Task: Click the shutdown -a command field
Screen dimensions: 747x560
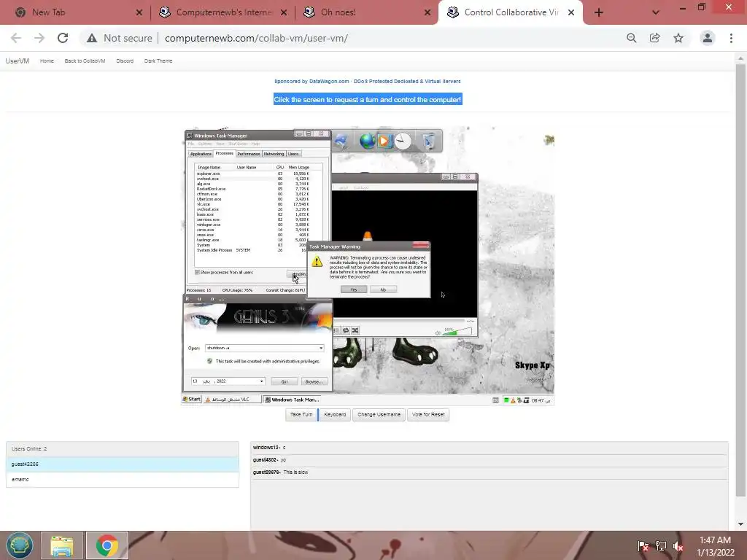Action: coord(262,348)
